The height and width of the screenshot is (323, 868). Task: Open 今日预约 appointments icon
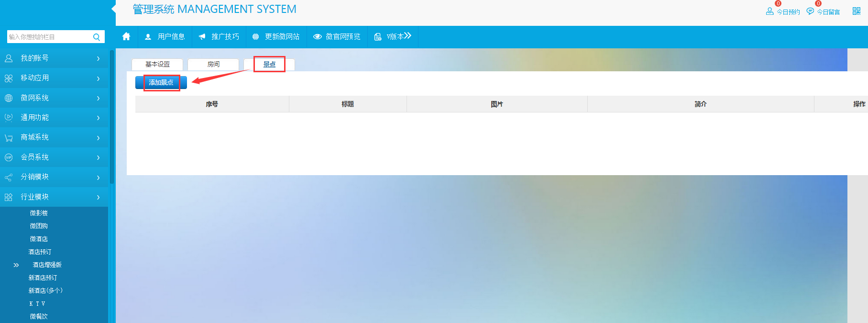[x=769, y=11]
